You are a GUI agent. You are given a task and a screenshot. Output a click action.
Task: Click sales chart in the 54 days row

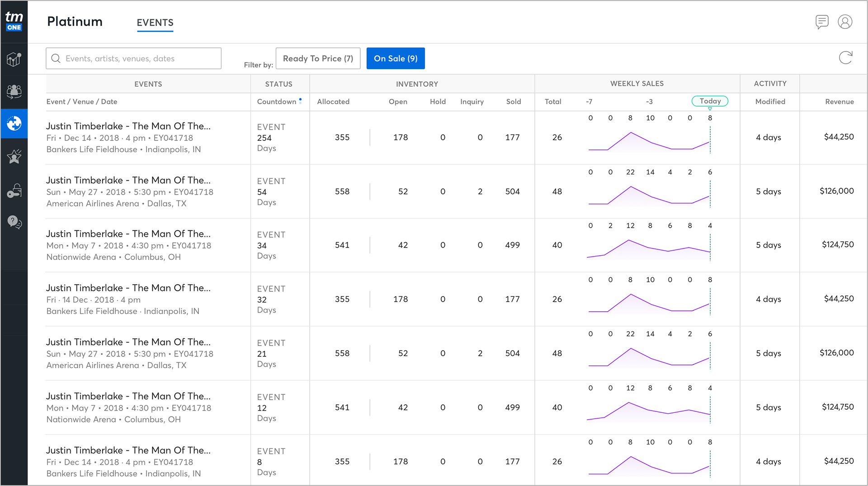pos(649,195)
